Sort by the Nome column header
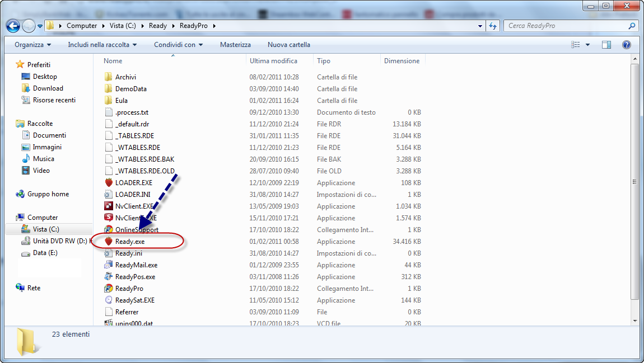Screen dimensions: 644x363 113,61
